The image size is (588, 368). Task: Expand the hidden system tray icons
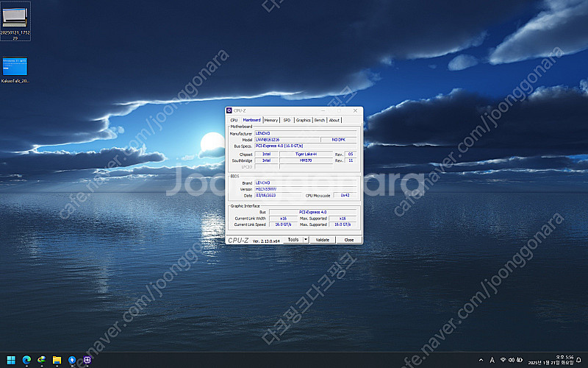coord(481,360)
